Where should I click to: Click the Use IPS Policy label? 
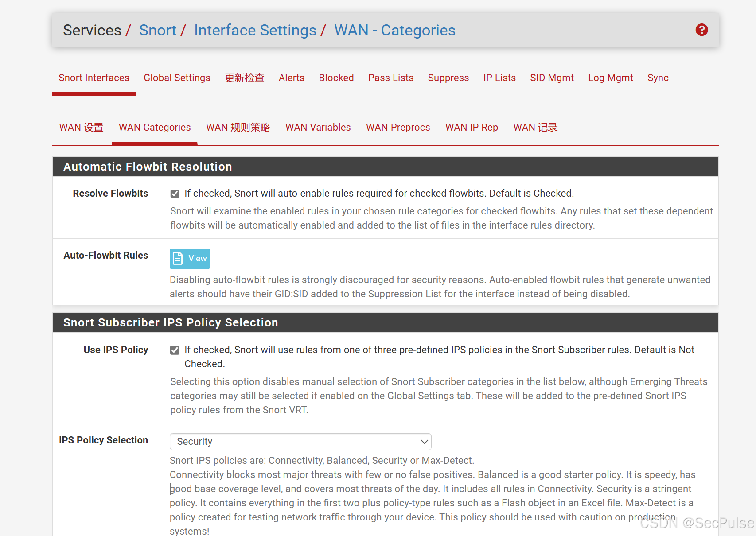tap(116, 350)
